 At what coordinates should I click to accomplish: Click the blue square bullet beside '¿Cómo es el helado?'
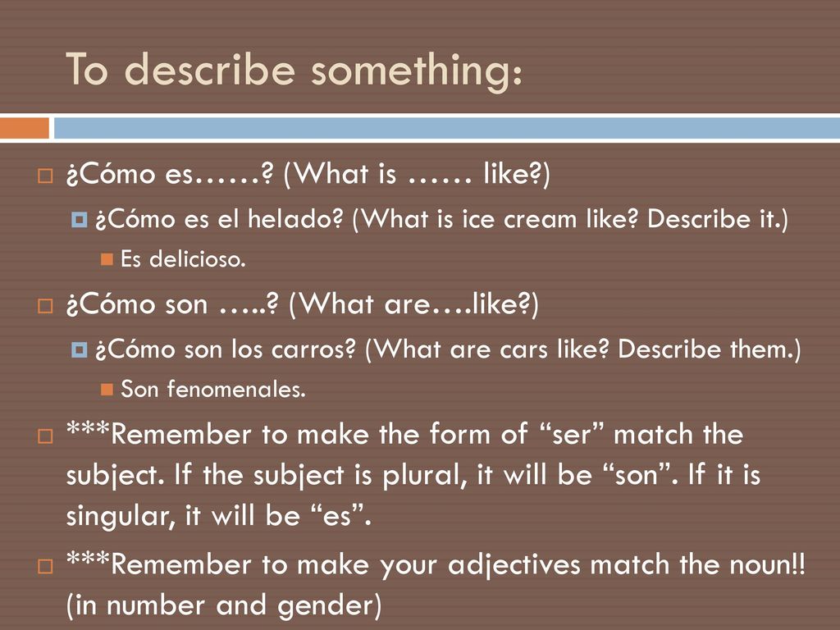(x=80, y=219)
